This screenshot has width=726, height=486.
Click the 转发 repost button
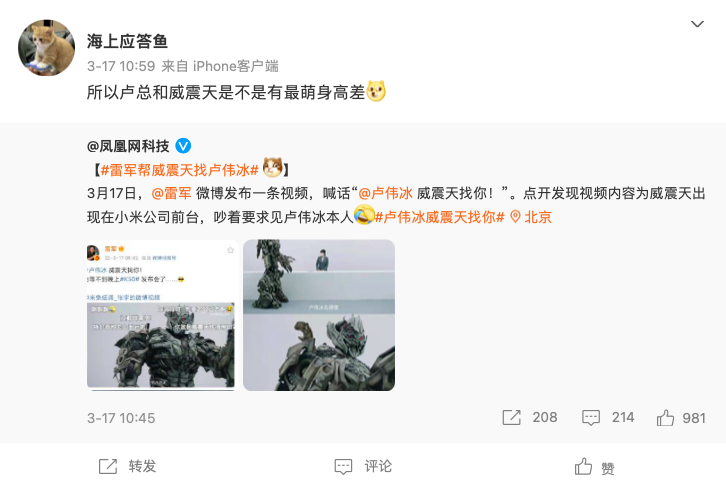[x=128, y=466]
